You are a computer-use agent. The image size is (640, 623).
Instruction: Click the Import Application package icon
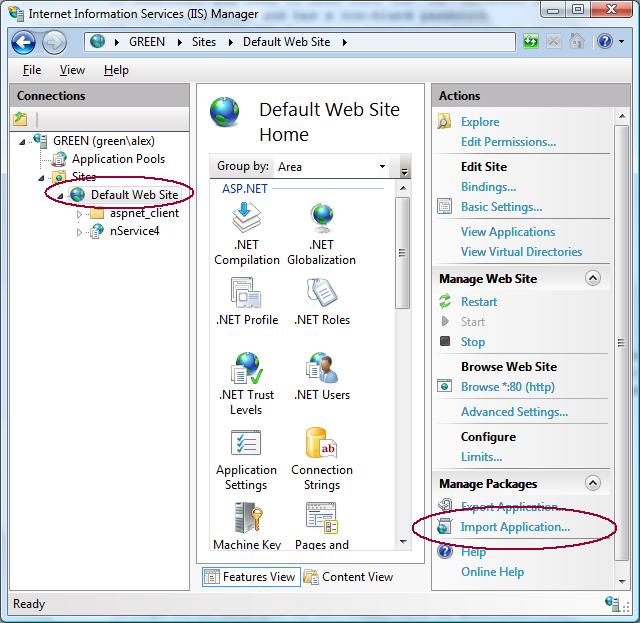point(444,526)
